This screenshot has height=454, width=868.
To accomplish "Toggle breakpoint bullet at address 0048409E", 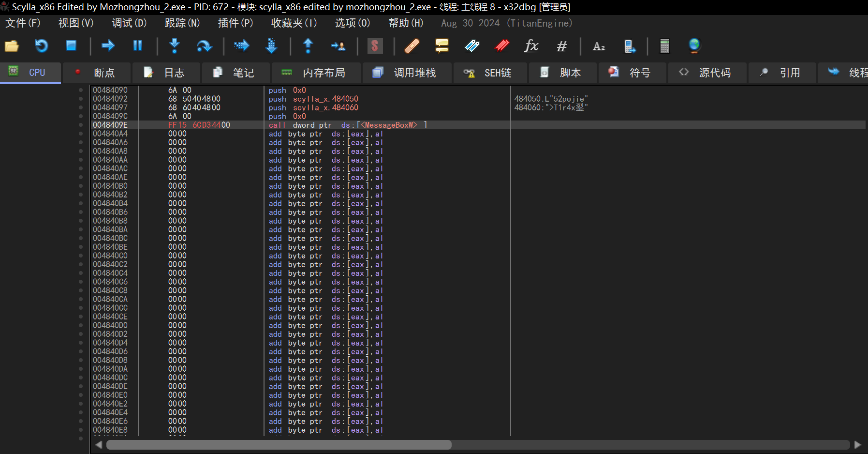I will click(81, 125).
